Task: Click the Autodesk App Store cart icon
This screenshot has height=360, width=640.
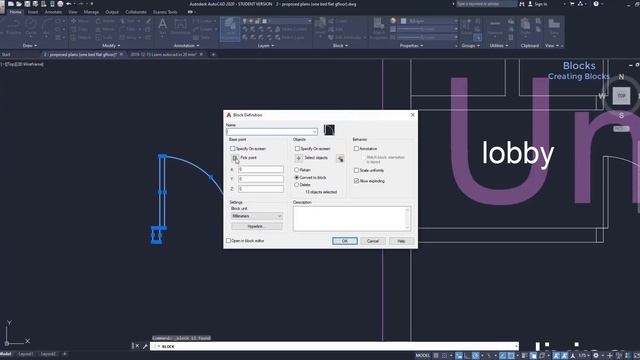Action: click(572, 4)
